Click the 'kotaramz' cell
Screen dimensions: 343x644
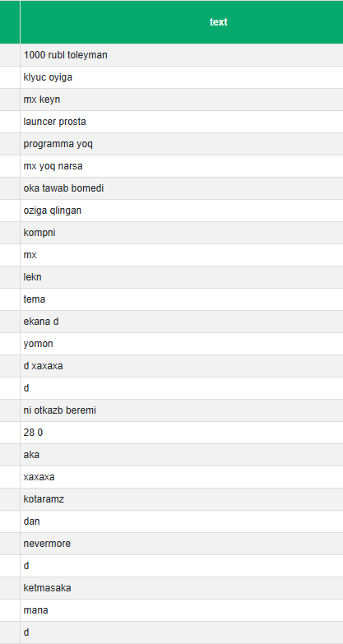[x=182, y=498]
